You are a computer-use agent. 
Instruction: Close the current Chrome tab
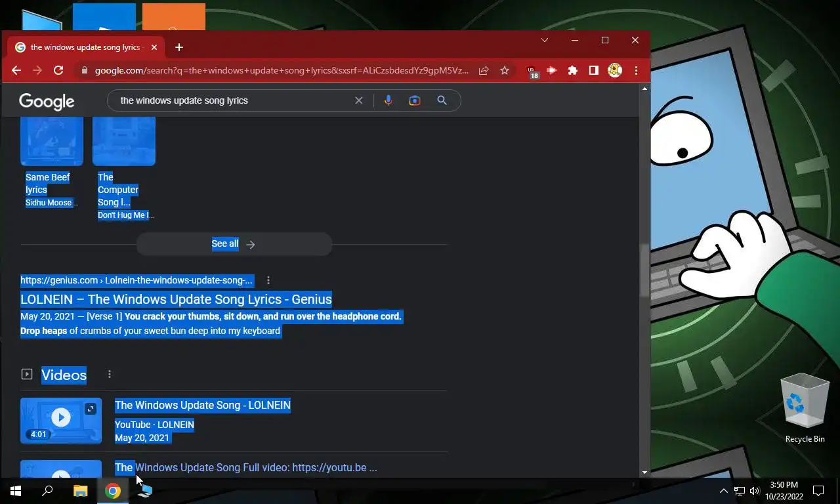coord(154,47)
